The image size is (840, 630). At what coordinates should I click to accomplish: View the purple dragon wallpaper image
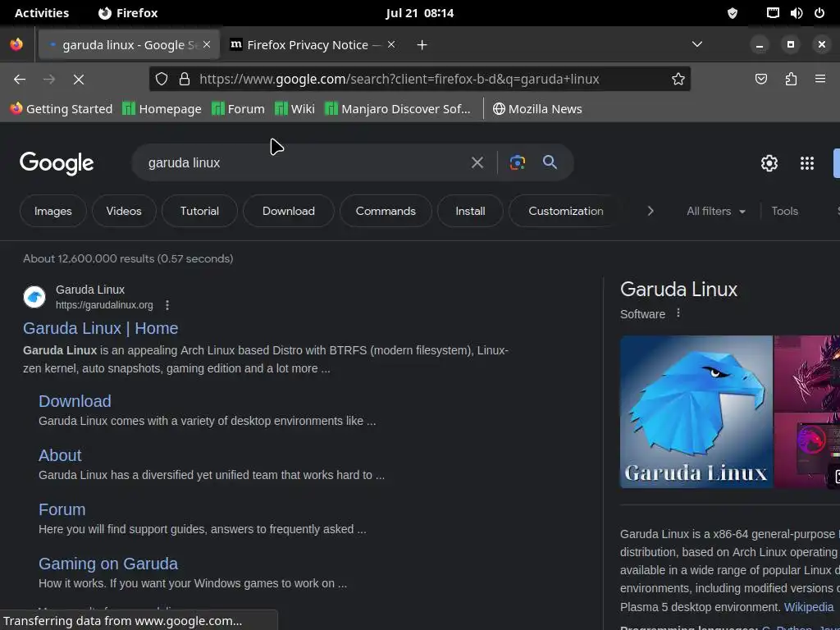(x=807, y=373)
